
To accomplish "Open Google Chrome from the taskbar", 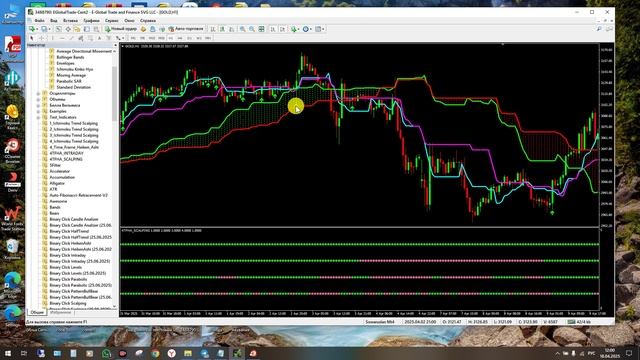I will pos(155,353).
